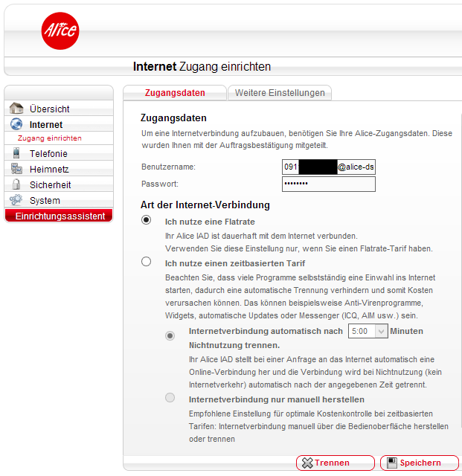Click the house icon next to Übersicht
Image resolution: width=462 pixels, height=476 pixels.
(x=16, y=108)
